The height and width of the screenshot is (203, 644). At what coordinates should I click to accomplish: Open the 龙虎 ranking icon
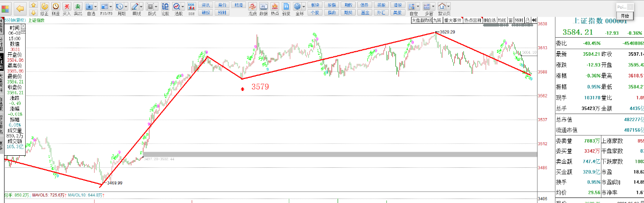click(253, 8)
